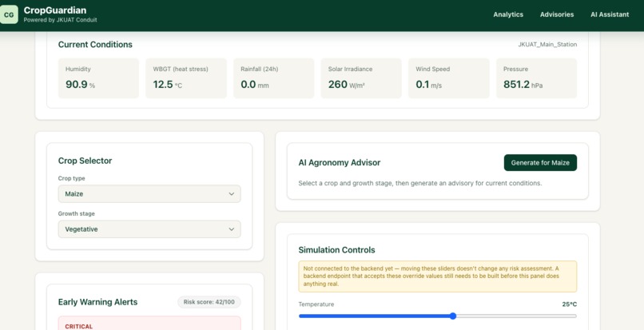Expand the Crop type dropdown chevron

point(231,193)
